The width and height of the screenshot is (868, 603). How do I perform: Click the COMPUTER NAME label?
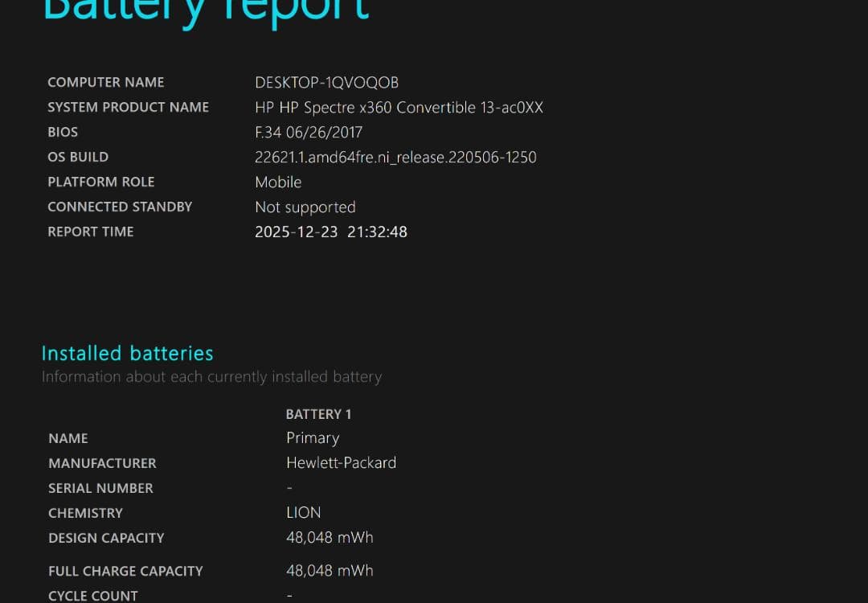click(x=105, y=82)
